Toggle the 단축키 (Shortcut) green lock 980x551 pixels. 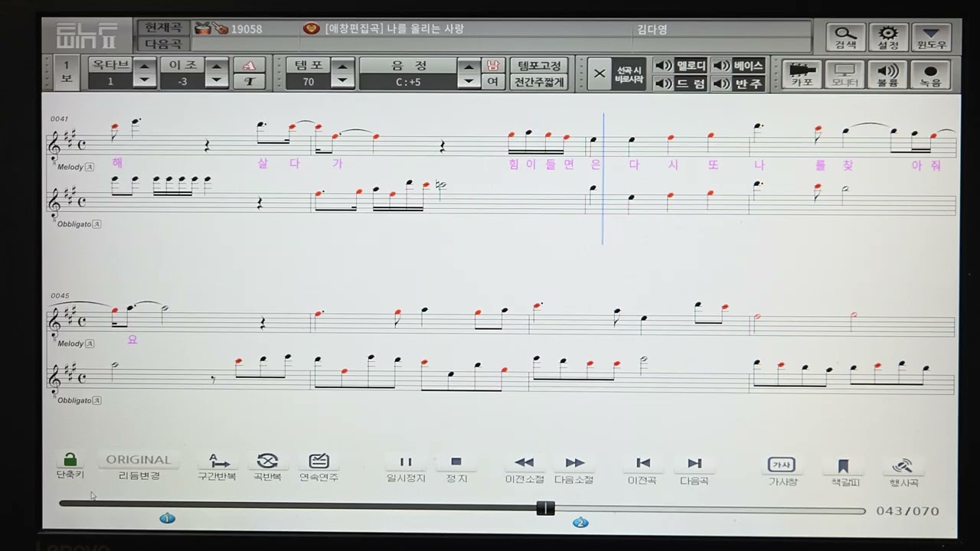pos(70,460)
